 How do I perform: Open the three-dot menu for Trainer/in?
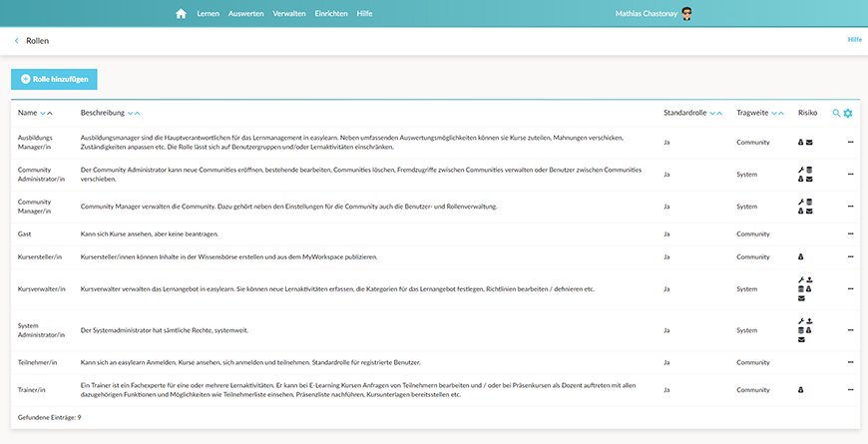tap(851, 389)
